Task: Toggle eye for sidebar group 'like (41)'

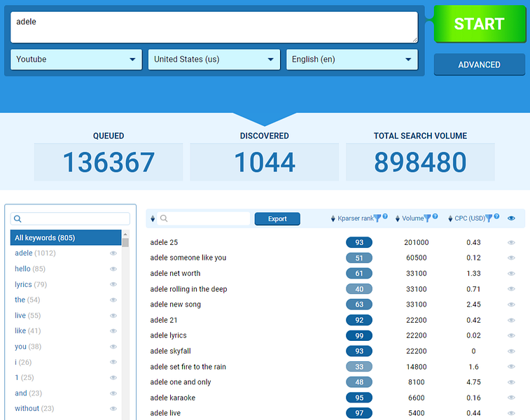Action: click(x=113, y=331)
